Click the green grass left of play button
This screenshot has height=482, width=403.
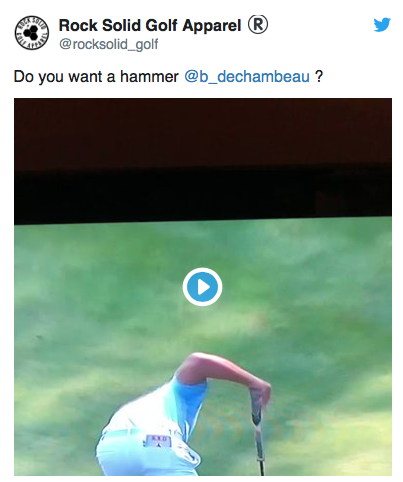click(x=100, y=287)
